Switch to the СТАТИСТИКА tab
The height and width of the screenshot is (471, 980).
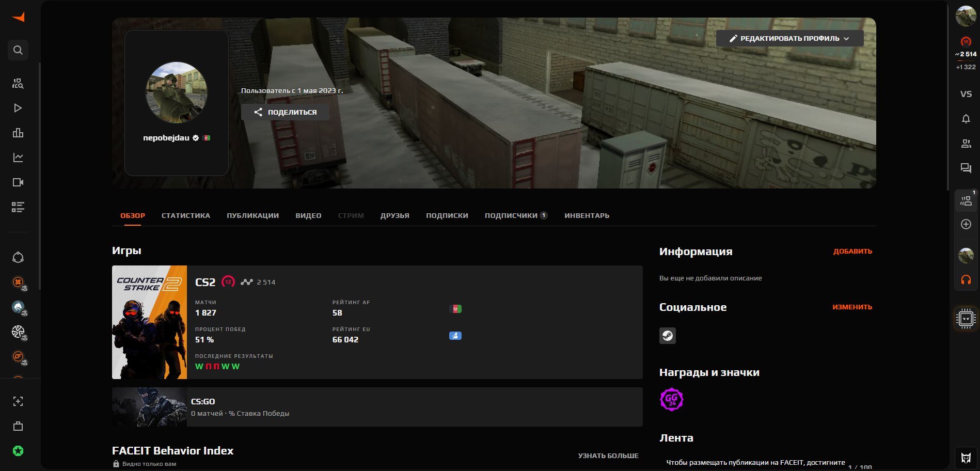tap(185, 215)
